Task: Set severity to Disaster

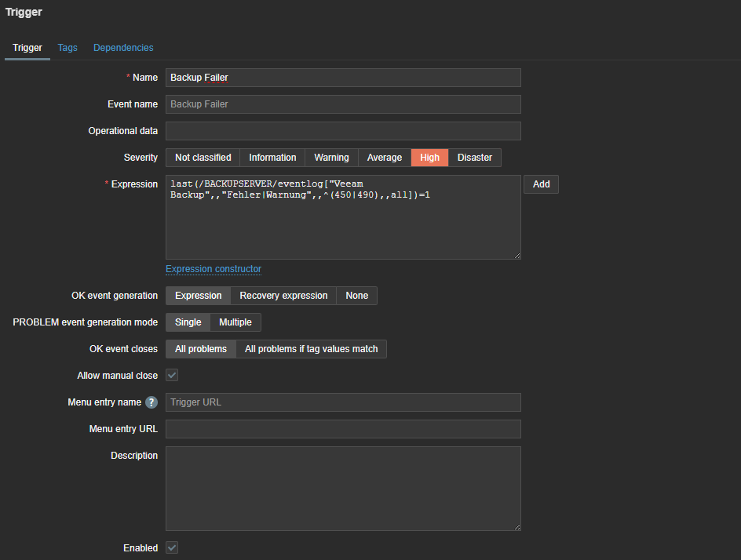Action: tap(474, 158)
